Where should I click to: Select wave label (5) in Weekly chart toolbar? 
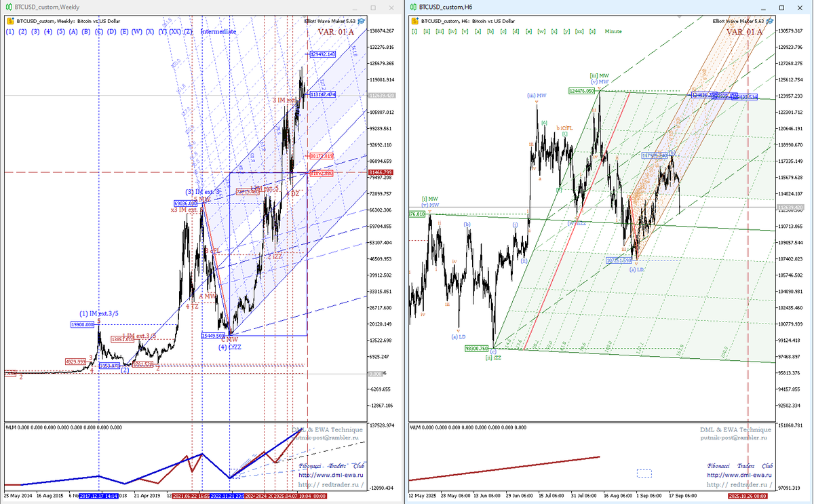tap(61, 31)
